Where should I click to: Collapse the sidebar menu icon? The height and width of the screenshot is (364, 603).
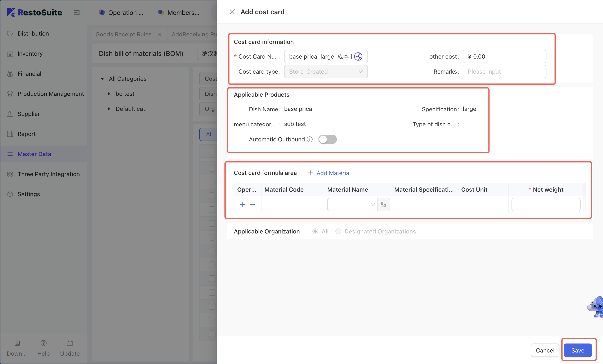click(x=77, y=13)
